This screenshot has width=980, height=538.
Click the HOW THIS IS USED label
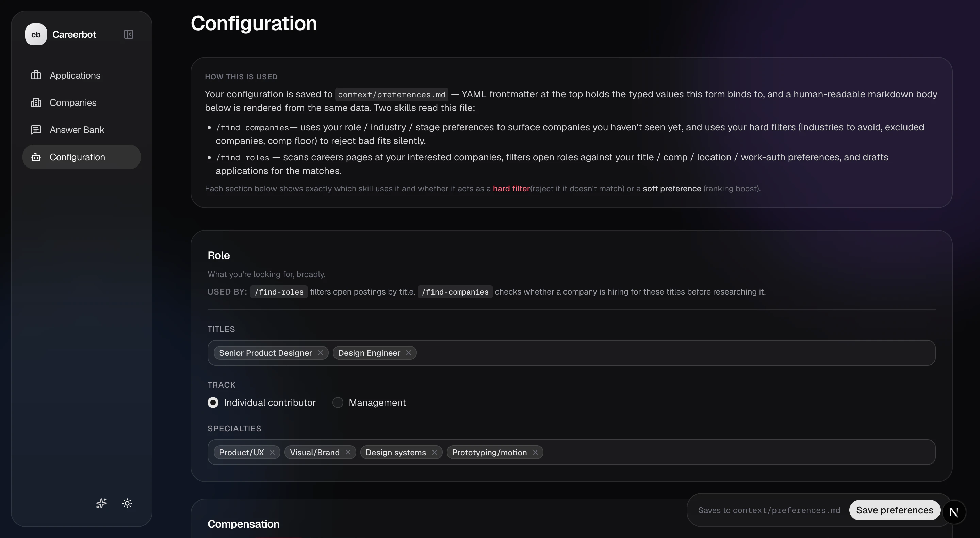pos(241,77)
